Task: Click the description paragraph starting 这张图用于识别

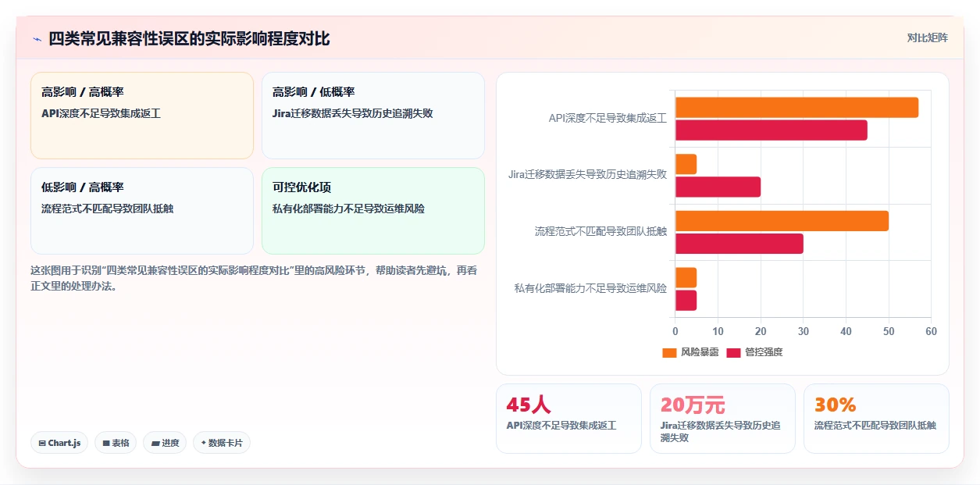Action: 254,278
